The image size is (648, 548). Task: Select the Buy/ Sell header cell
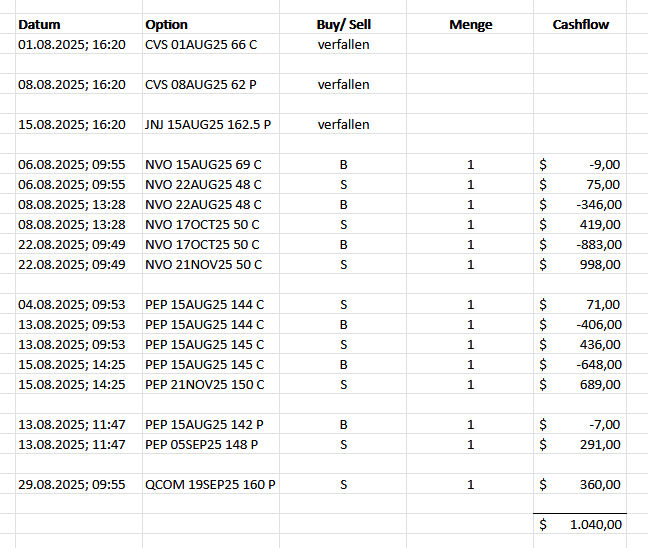coord(343,24)
